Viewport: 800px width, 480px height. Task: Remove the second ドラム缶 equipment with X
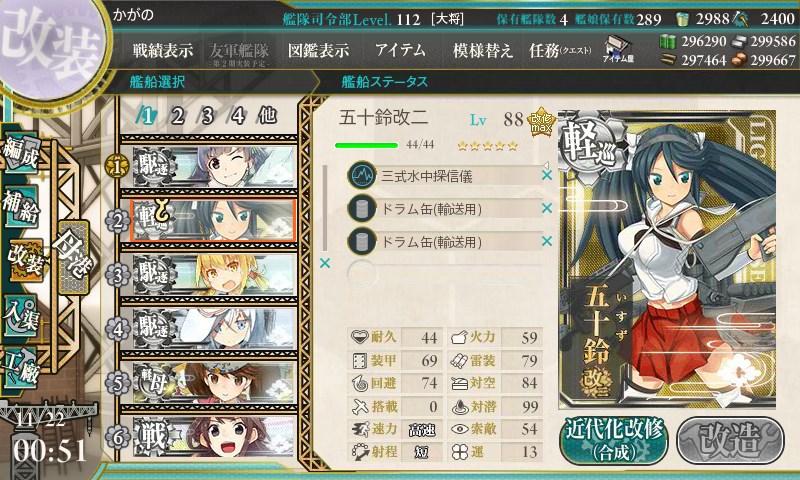547,241
